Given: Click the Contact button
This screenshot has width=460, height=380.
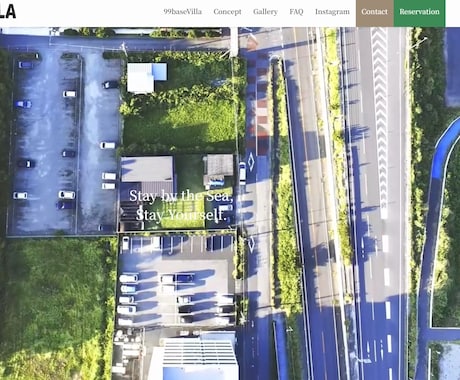Looking at the screenshot, I should coord(375,13).
